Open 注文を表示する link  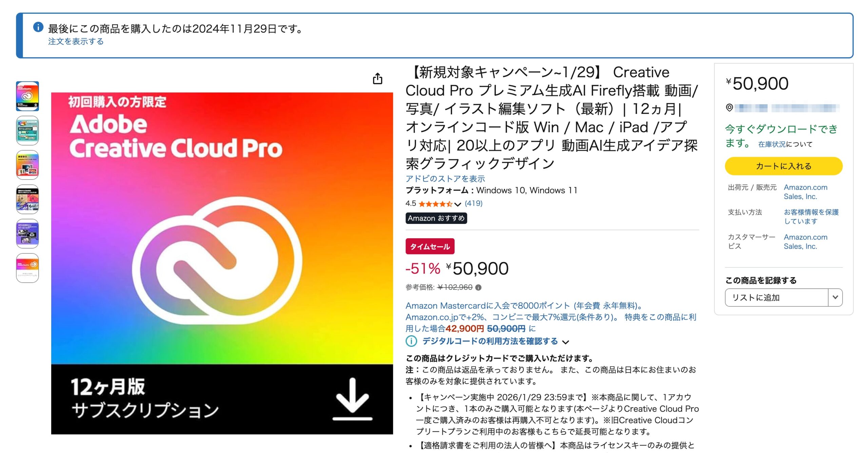pos(76,41)
